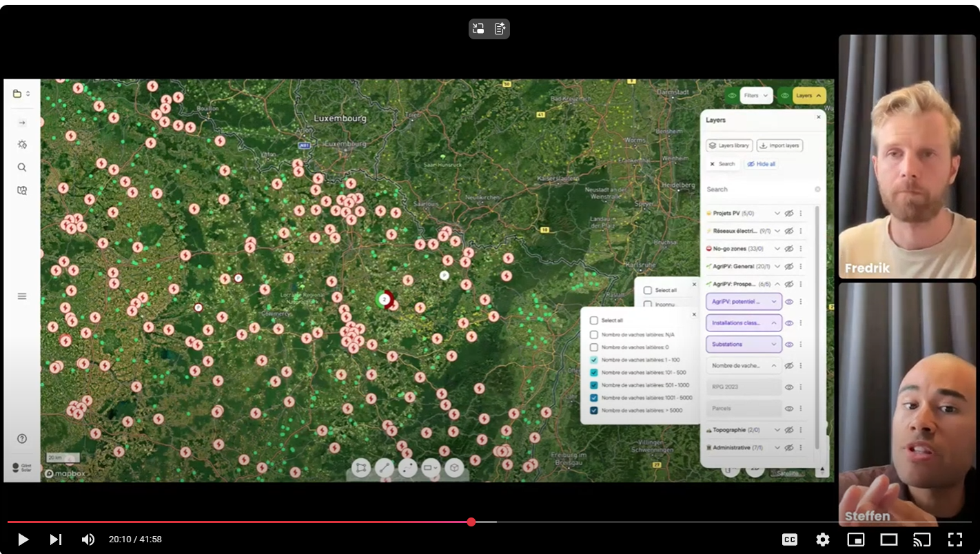Uncheck Nombre de vaches laitières: 101 - 500

coord(594,373)
